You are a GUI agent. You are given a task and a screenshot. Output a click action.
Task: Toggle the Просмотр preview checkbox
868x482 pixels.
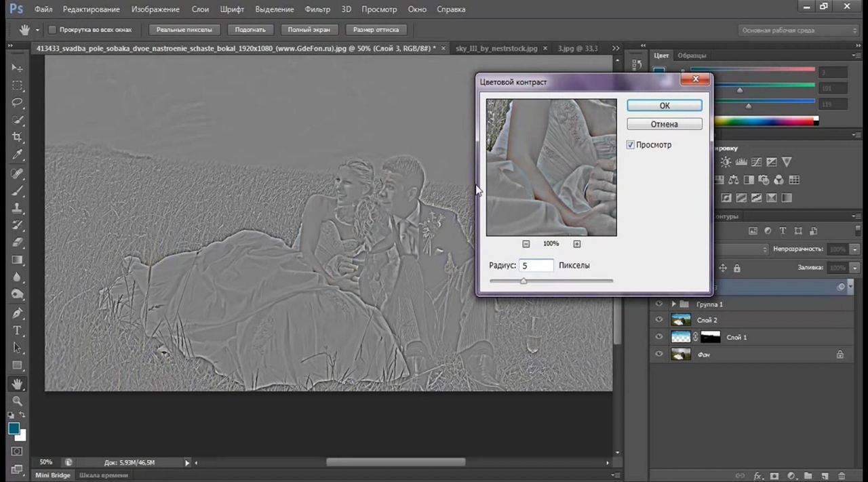(631, 145)
